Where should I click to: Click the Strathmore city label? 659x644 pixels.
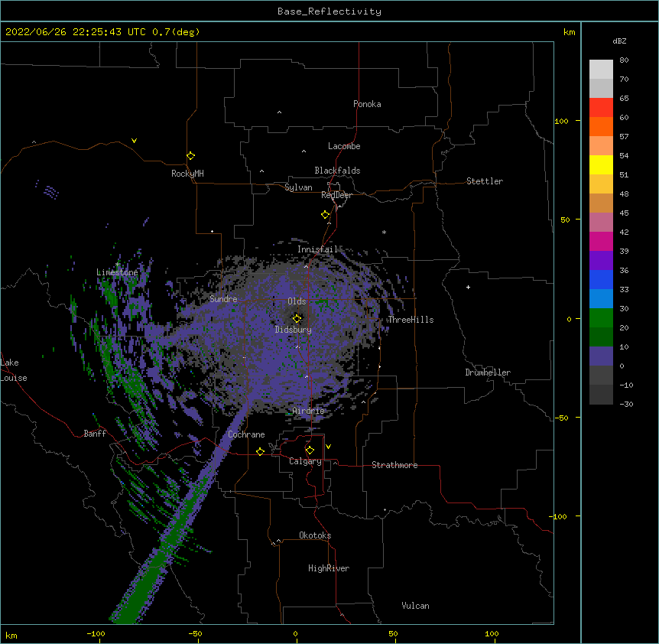point(394,465)
